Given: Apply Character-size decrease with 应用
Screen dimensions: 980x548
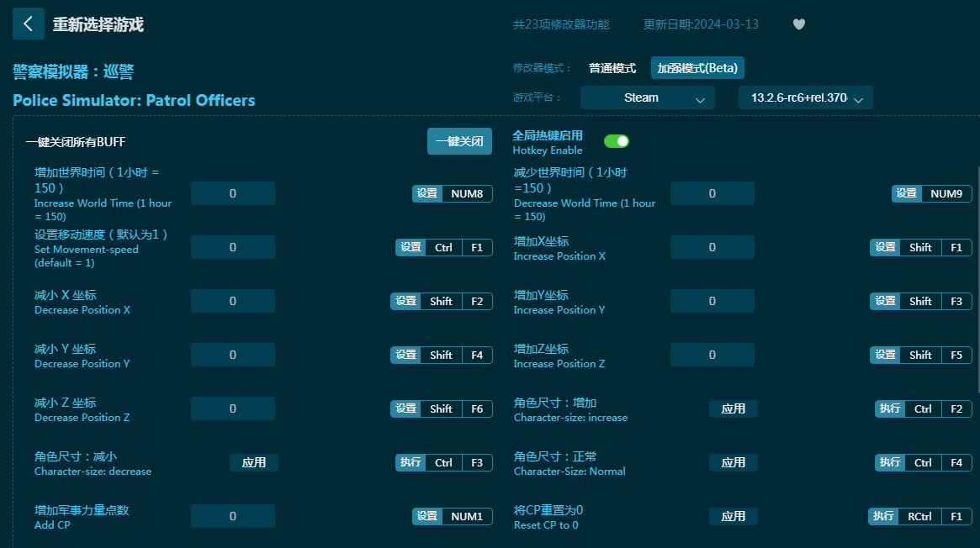Looking at the screenshot, I should [254, 462].
